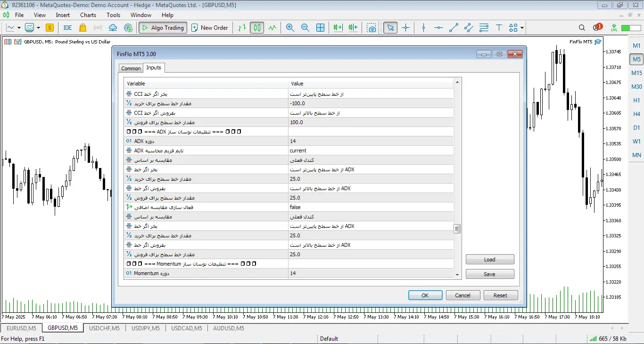Select the arrow cursor tool
Screen dimensions: 644x344
point(390,28)
